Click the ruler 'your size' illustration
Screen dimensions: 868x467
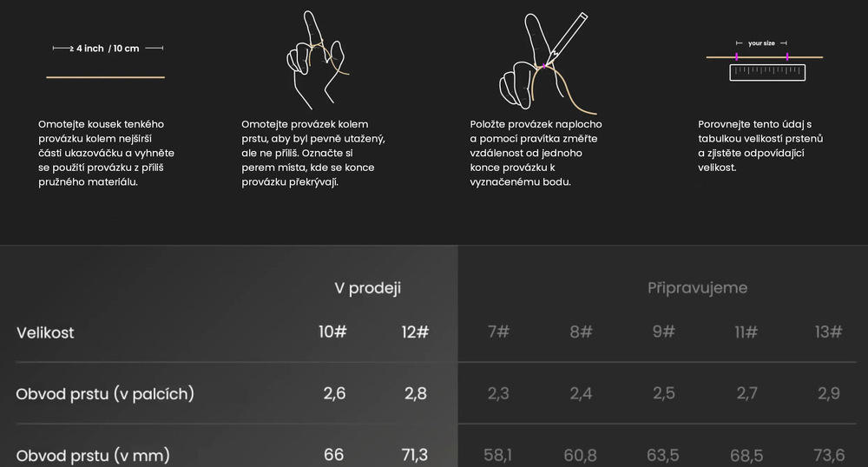coord(766,61)
